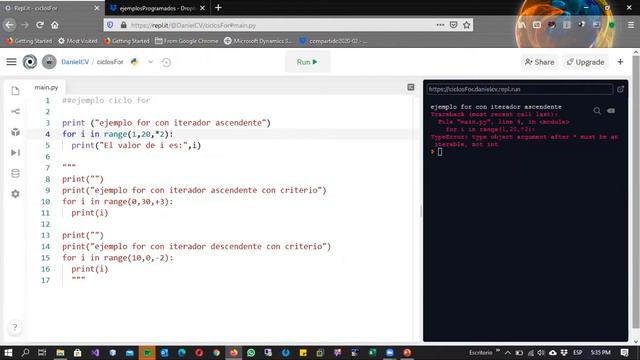Image resolution: width=640 pixels, height=360 pixels.
Task: Click line 'for i in range(10,0,-2):'
Action: (118, 258)
